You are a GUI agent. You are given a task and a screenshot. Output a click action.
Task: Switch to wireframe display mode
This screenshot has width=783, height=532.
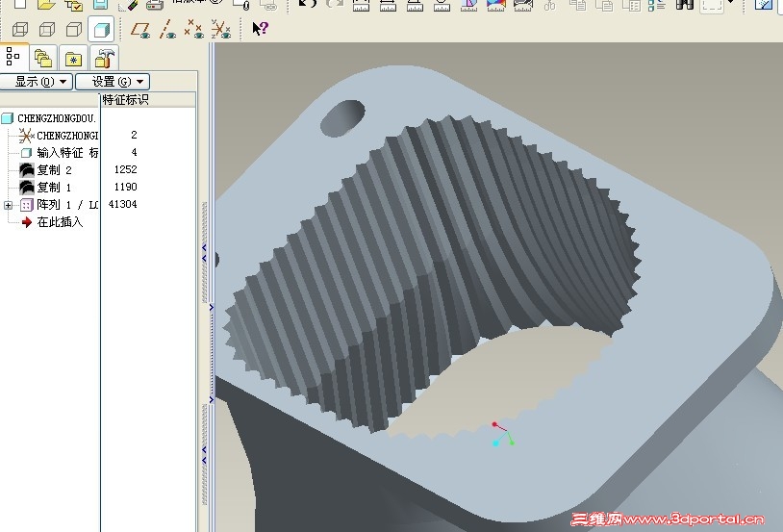point(20,30)
